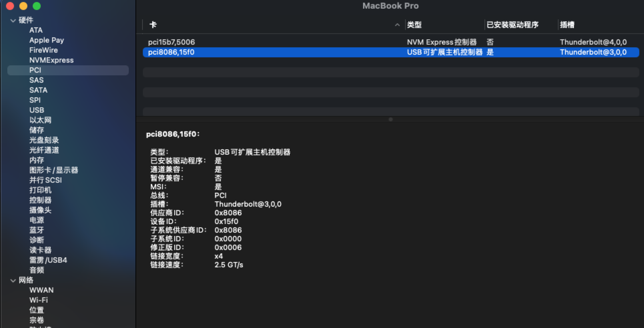Select the pci8086,15f0 card row
Image resolution: width=644 pixels, height=328 pixels.
coord(391,52)
